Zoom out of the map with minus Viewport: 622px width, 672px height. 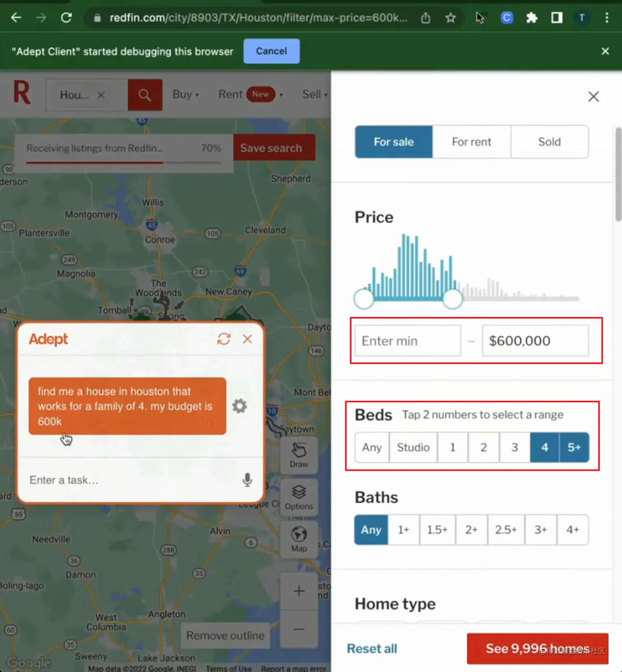coord(299,629)
